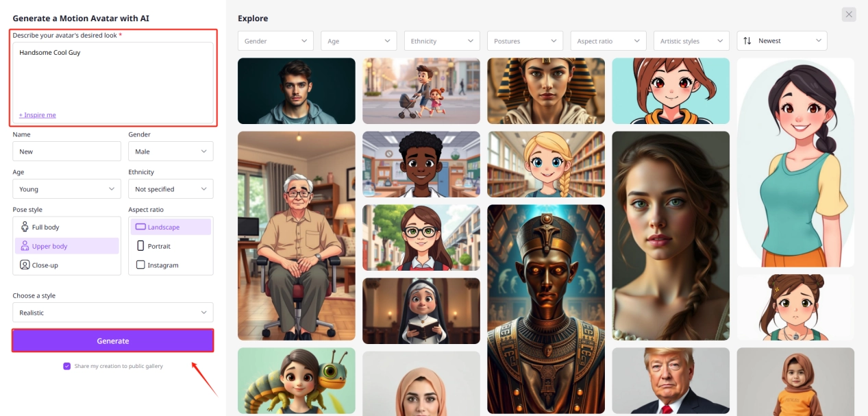Expand the Ethnicity dropdown showing Not specified
This screenshot has height=416, width=868.
click(x=171, y=189)
